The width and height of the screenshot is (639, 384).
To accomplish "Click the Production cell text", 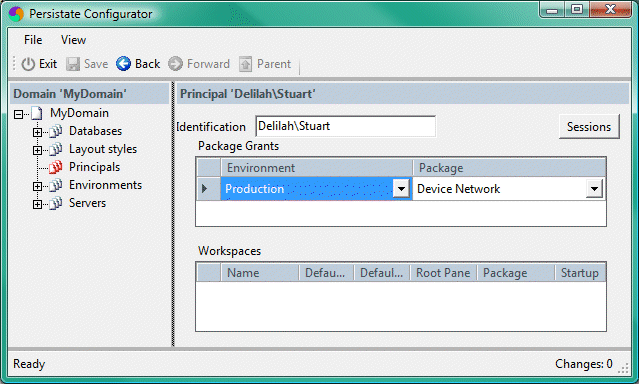I will (254, 189).
